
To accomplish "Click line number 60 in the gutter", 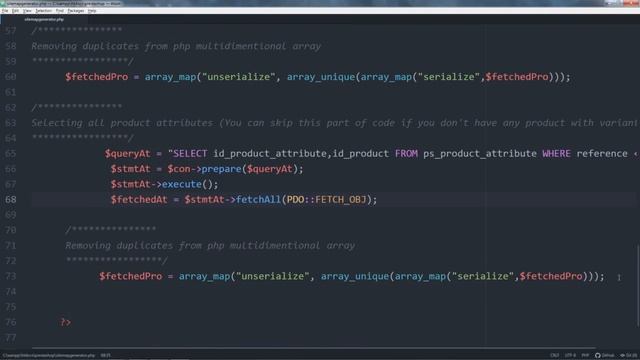I will (x=11, y=76).
